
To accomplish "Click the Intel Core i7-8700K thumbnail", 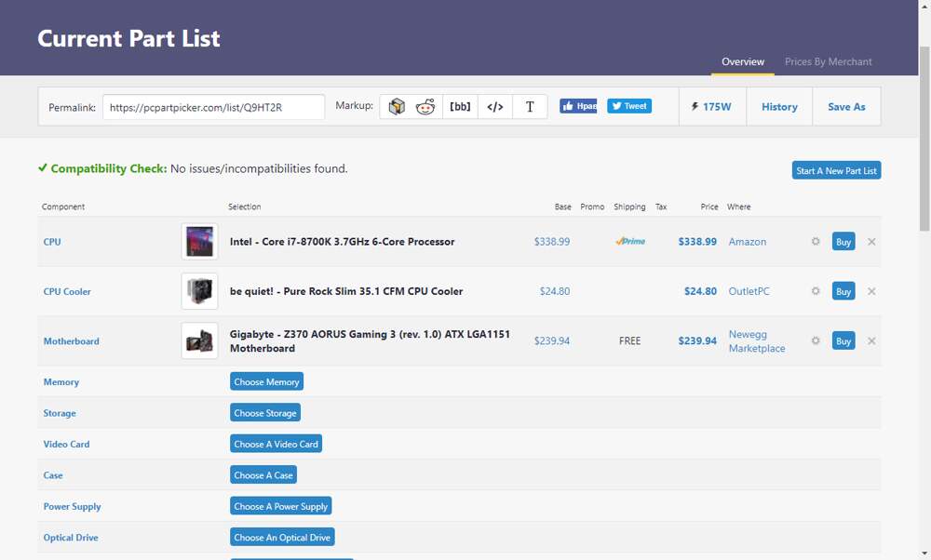I will click(x=199, y=242).
